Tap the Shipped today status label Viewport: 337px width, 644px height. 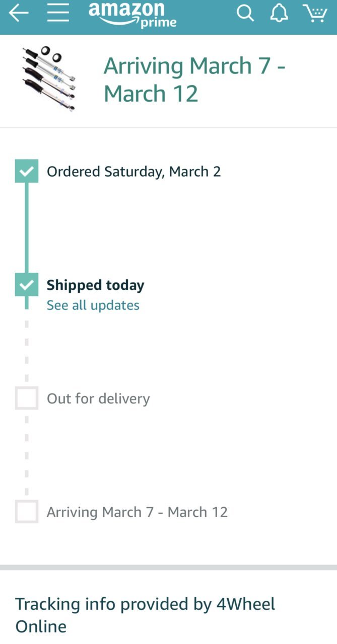[x=96, y=285]
